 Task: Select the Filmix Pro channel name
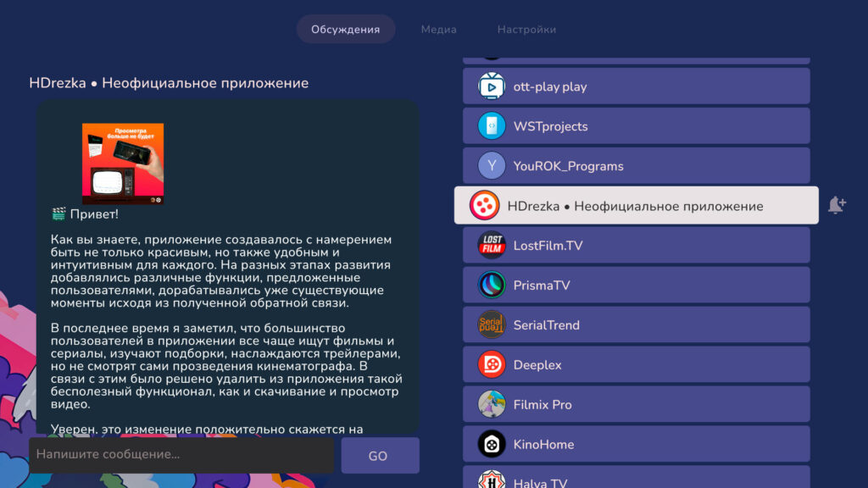[x=542, y=405]
